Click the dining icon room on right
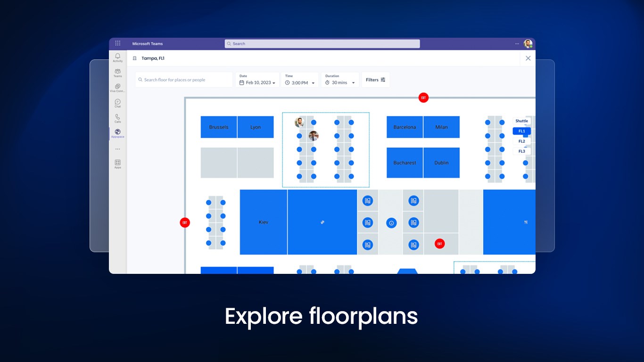The image size is (644, 362). [x=525, y=222]
